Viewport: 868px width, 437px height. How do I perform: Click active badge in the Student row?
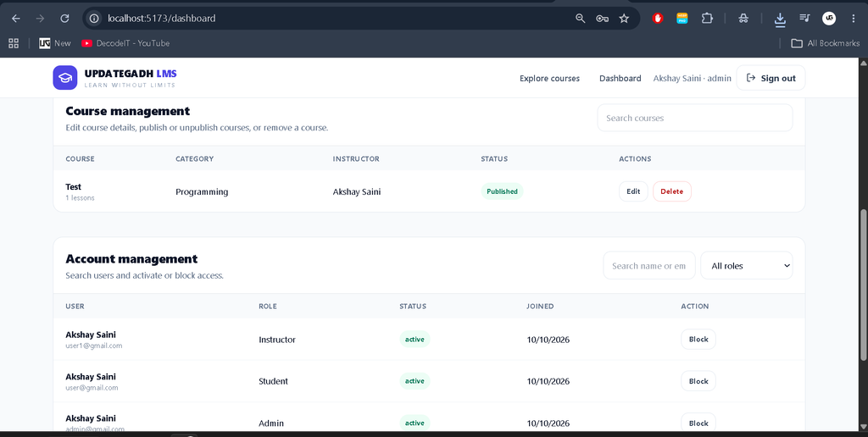click(415, 381)
